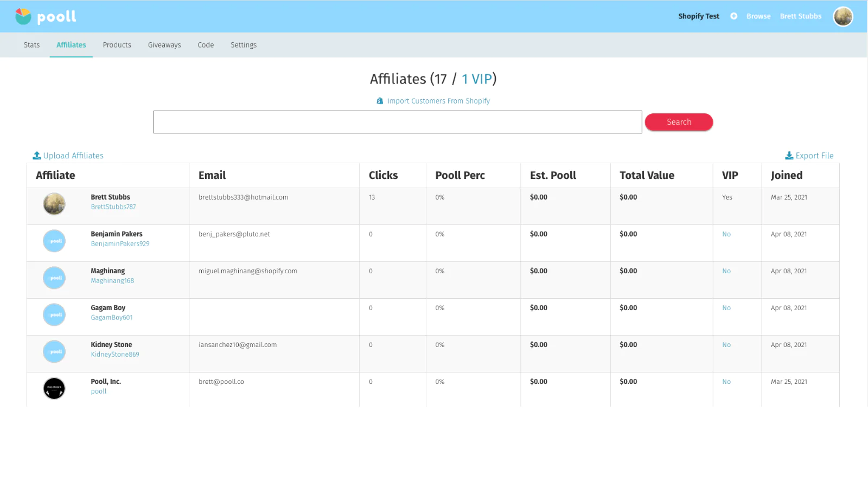
Task: Click Benjamin Pakers' pooll avatar
Action: pyautogui.click(x=54, y=241)
